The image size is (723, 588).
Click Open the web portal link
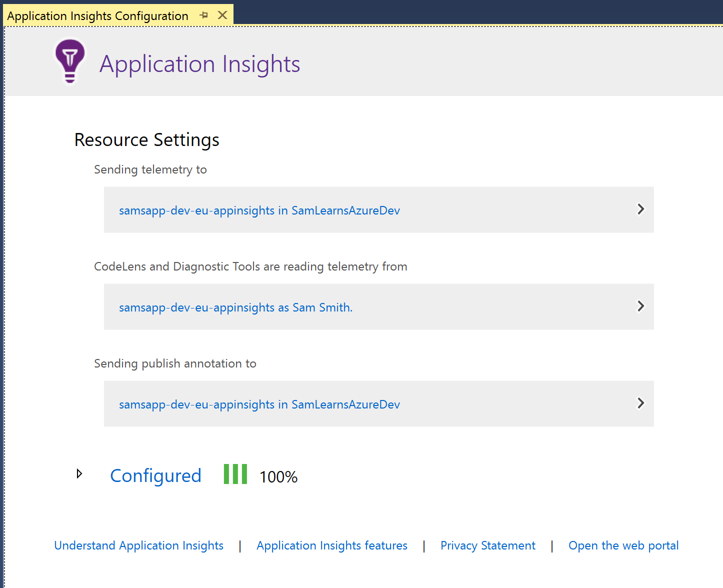(x=623, y=545)
